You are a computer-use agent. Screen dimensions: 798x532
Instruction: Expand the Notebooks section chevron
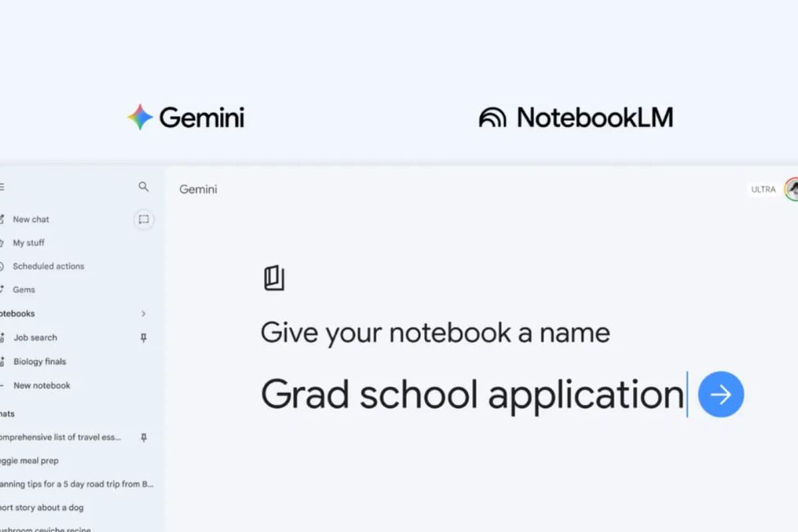(144, 313)
